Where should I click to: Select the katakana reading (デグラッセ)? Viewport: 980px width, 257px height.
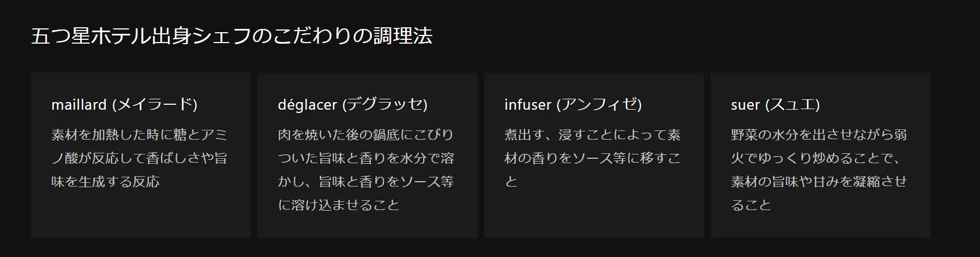384,105
